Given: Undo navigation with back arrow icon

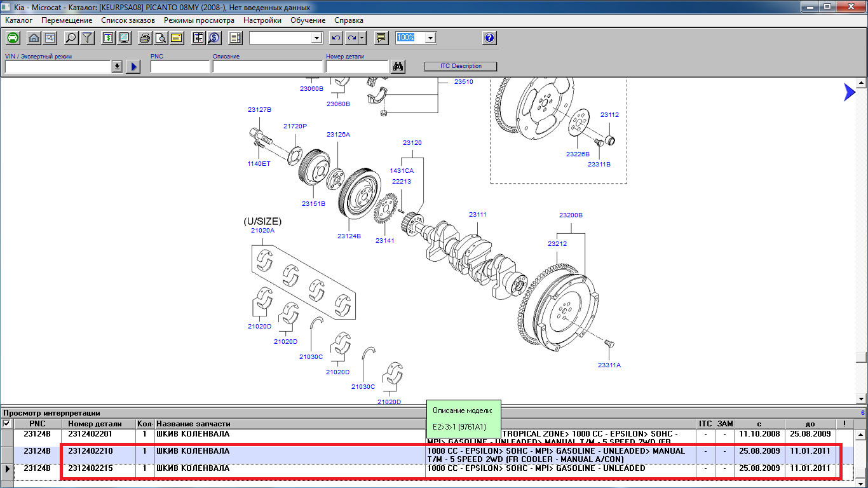Looking at the screenshot, I should point(336,38).
